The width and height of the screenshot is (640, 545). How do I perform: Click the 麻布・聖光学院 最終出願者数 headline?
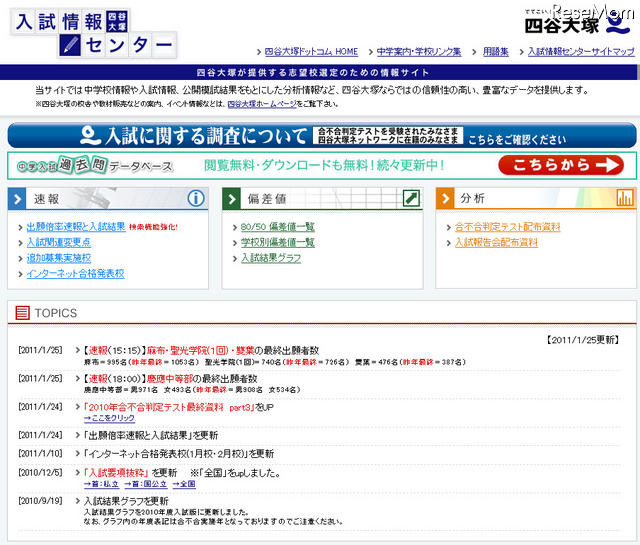click(201, 350)
